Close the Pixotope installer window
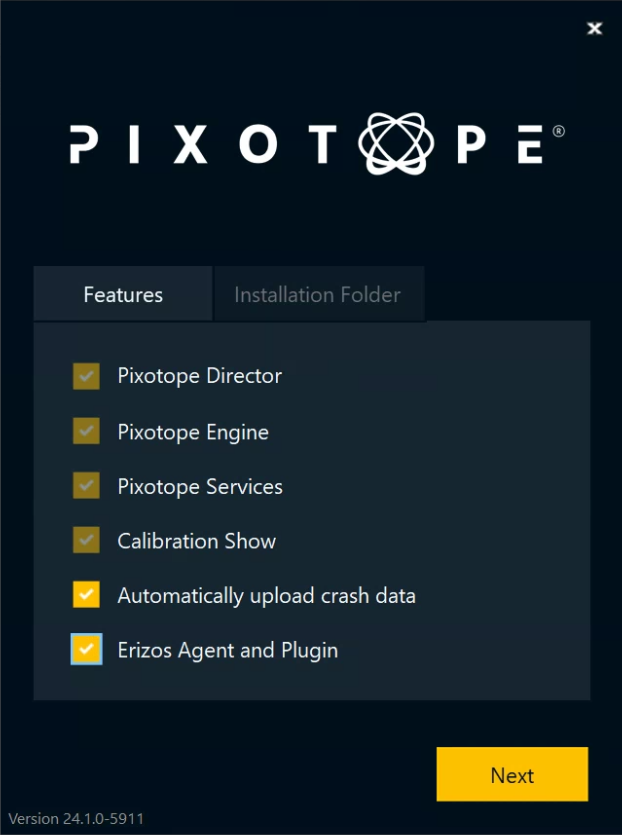The image size is (622, 835). [x=595, y=29]
